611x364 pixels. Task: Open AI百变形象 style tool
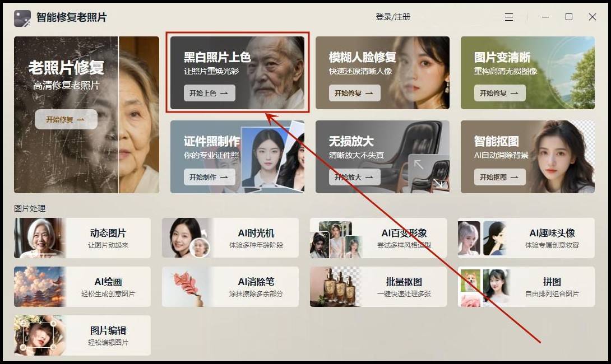pyautogui.click(x=336, y=238)
